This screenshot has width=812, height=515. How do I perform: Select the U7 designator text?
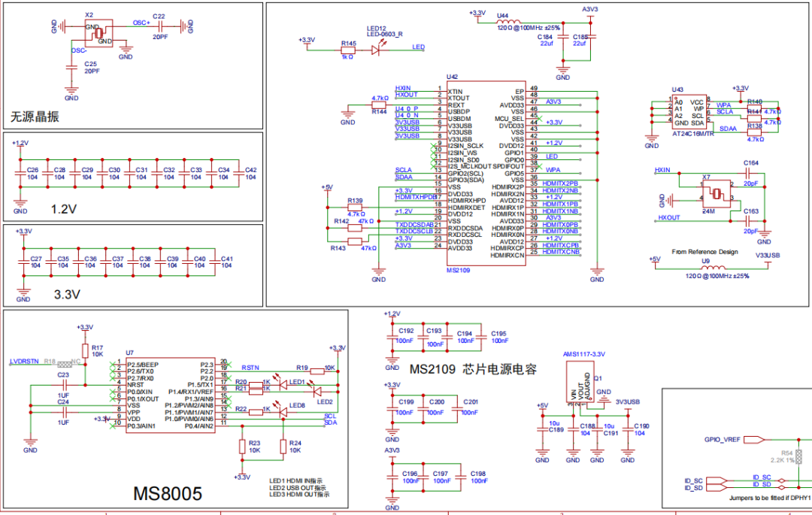pyautogui.click(x=129, y=353)
